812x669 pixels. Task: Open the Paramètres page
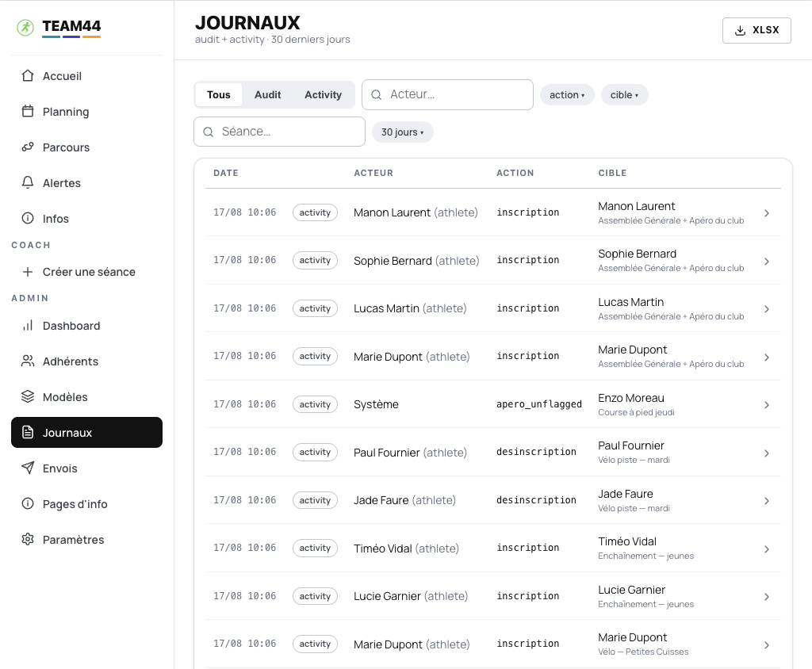[86, 540]
